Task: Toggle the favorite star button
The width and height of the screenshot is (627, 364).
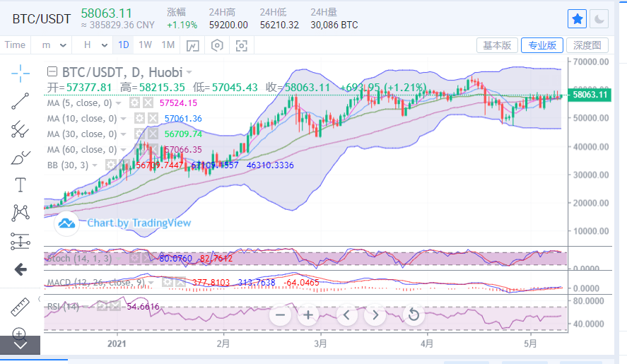Action: point(577,19)
